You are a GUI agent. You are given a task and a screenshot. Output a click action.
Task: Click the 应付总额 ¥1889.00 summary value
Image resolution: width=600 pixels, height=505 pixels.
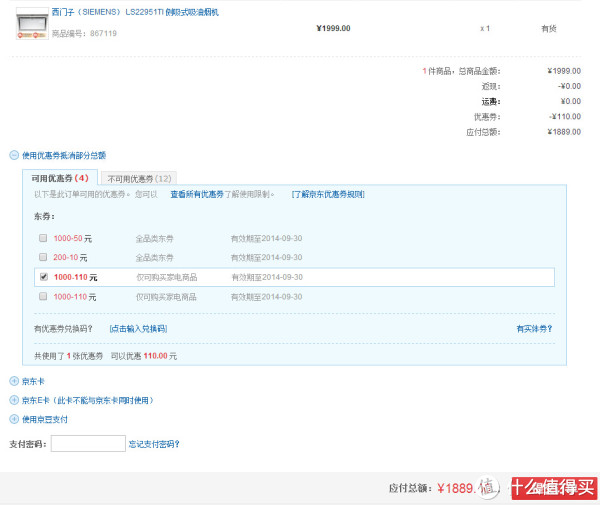click(x=564, y=132)
